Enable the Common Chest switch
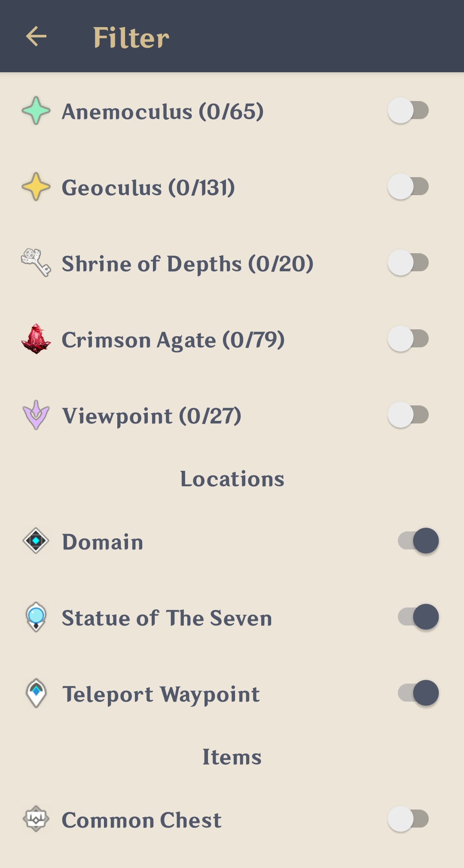Viewport: 464px width, 868px height. pyautogui.click(x=408, y=819)
